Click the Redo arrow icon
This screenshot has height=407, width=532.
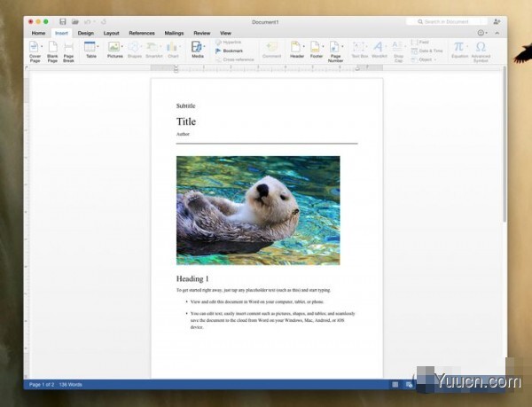[x=104, y=21]
